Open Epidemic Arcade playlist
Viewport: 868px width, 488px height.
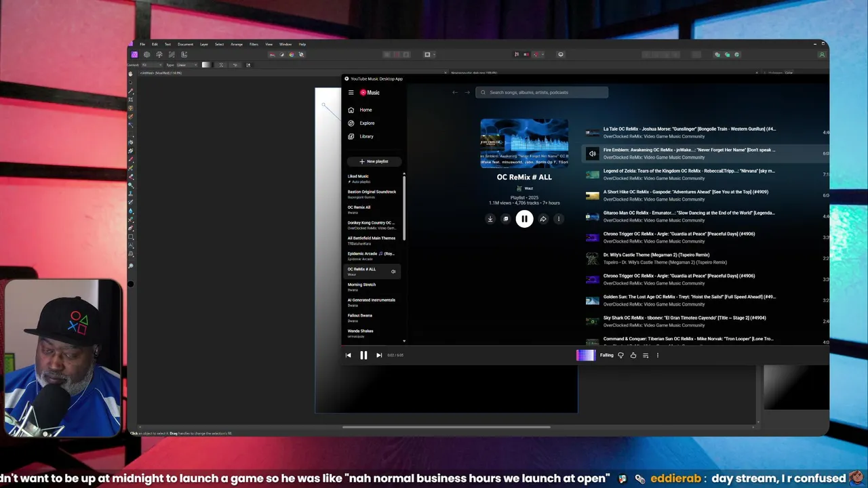coord(373,256)
